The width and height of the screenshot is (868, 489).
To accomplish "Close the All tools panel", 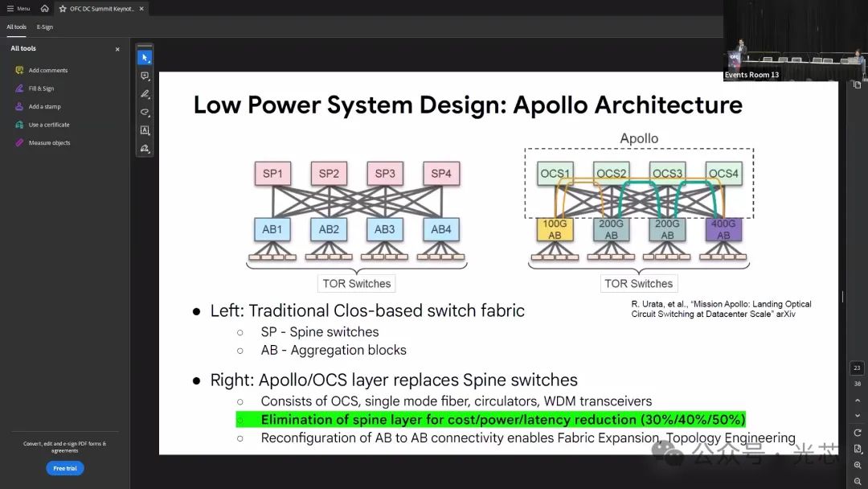I will [x=117, y=49].
